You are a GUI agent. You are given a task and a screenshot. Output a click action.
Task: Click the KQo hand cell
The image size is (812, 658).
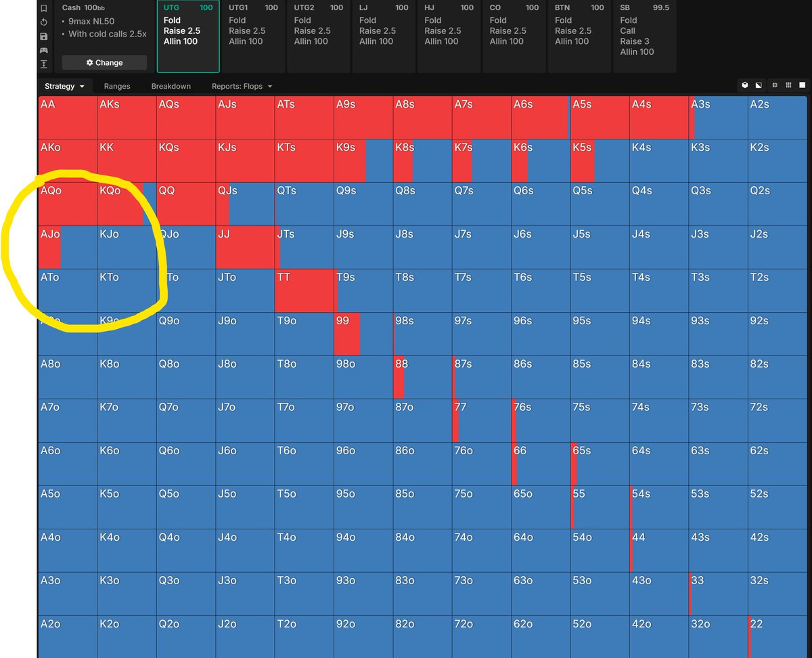(x=127, y=204)
